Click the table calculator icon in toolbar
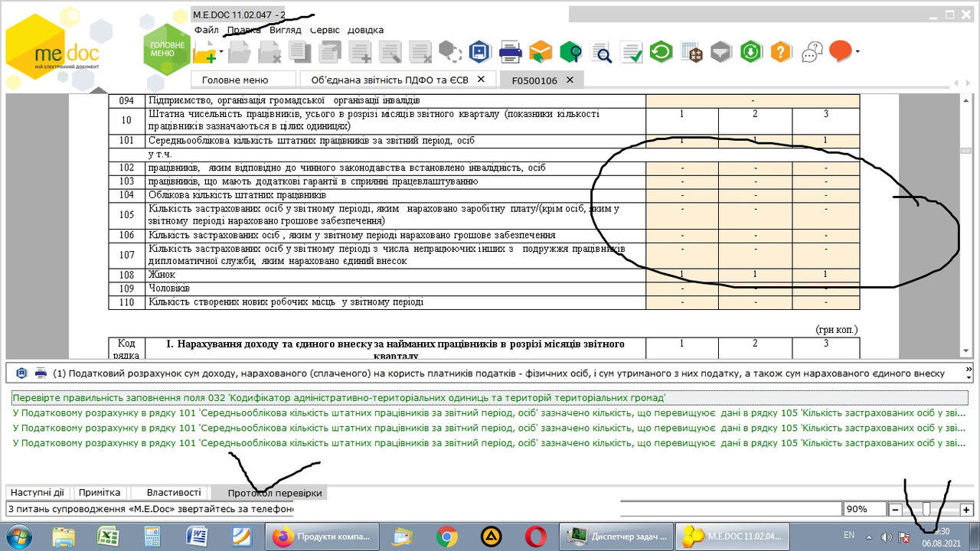Viewport: 980px width, 551px height. pos(691,52)
